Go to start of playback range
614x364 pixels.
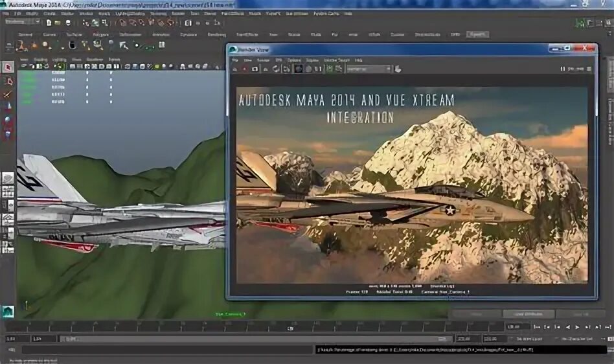tap(538, 327)
